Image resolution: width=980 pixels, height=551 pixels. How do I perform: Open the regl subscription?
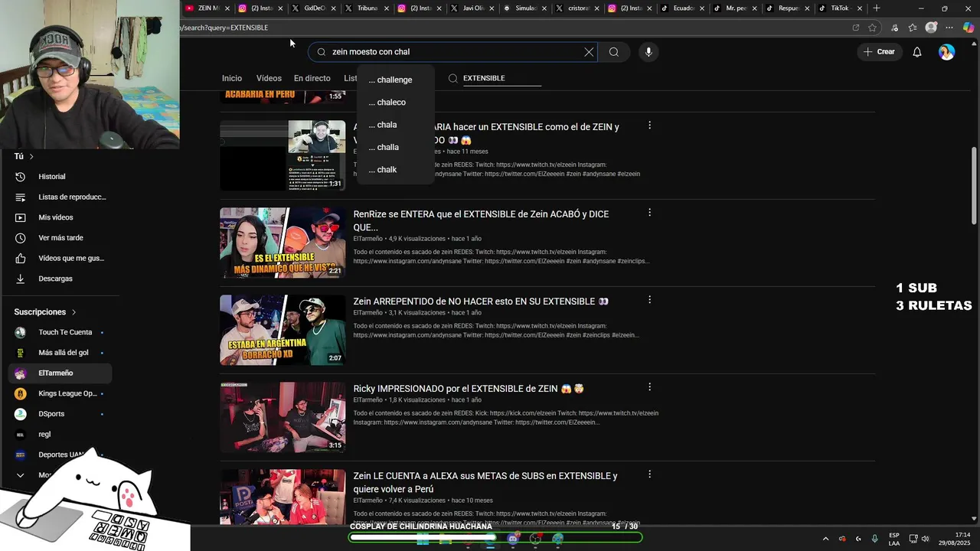coord(60,434)
